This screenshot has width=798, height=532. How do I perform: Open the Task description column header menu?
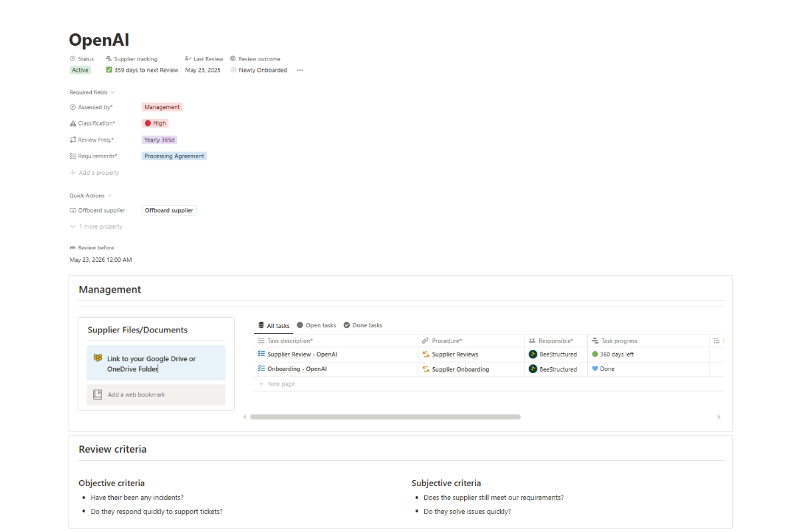pyautogui.click(x=336, y=340)
